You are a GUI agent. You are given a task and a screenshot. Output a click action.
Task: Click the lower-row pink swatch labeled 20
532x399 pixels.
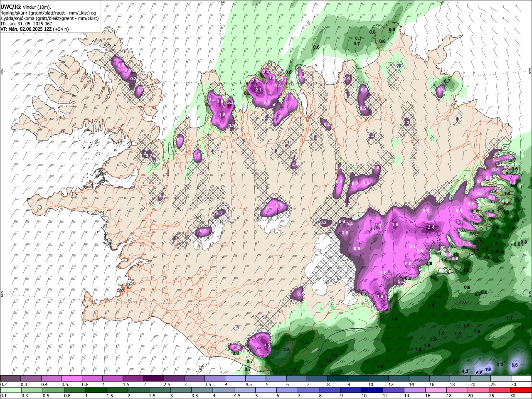coord(478,390)
